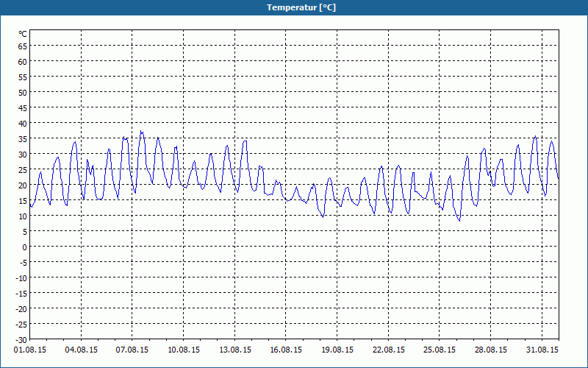Click the 35 value on temperature axis
The height and width of the screenshot is (368, 588).
pyautogui.click(x=23, y=139)
